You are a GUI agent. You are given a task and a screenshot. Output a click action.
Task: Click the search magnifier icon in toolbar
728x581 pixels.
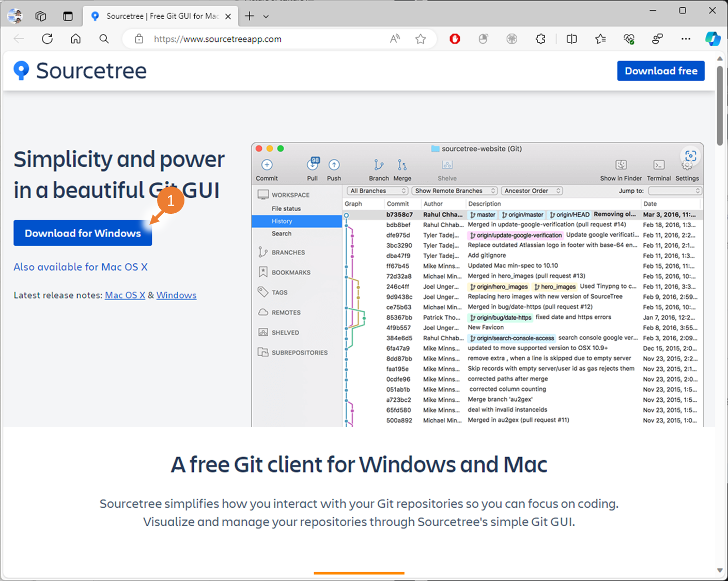pyautogui.click(x=104, y=39)
